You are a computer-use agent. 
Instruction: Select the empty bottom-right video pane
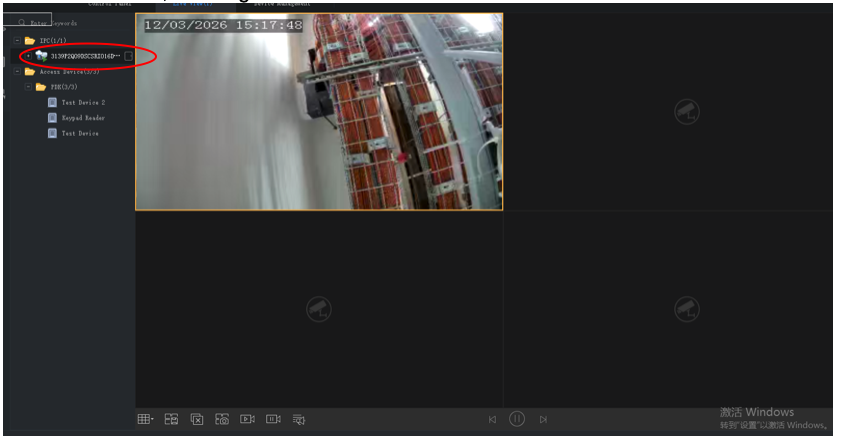pyautogui.click(x=668, y=309)
